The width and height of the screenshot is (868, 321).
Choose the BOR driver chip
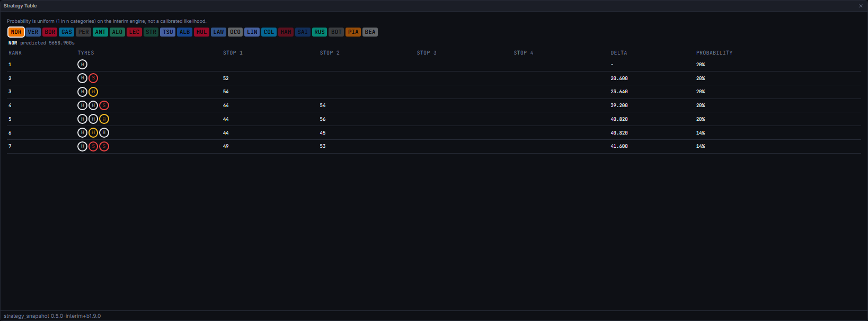[x=50, y=32]
